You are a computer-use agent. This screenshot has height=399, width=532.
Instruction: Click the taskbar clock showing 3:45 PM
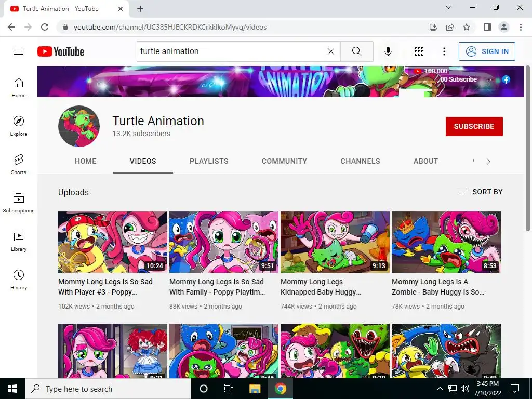pyautogui.click(x=487, y=389)
